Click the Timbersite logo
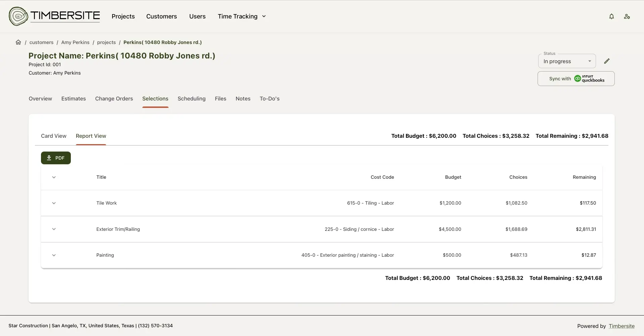The image size is (644, 336). 54,16
